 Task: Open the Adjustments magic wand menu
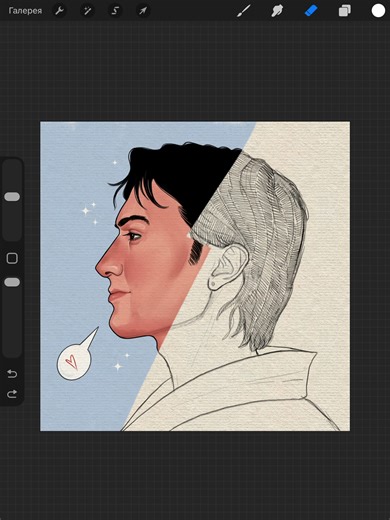(x=87, y=11)
